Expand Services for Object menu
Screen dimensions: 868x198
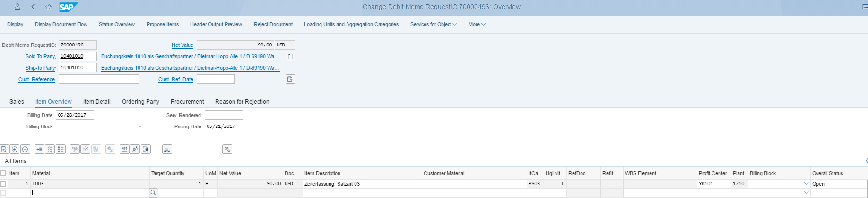click(434, 24)
